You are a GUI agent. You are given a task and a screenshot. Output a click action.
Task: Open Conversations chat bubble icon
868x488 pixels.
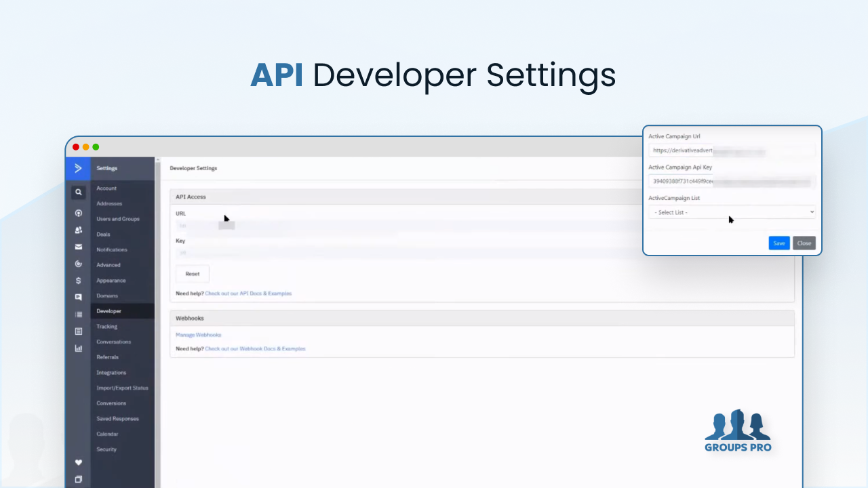(78, 297)
